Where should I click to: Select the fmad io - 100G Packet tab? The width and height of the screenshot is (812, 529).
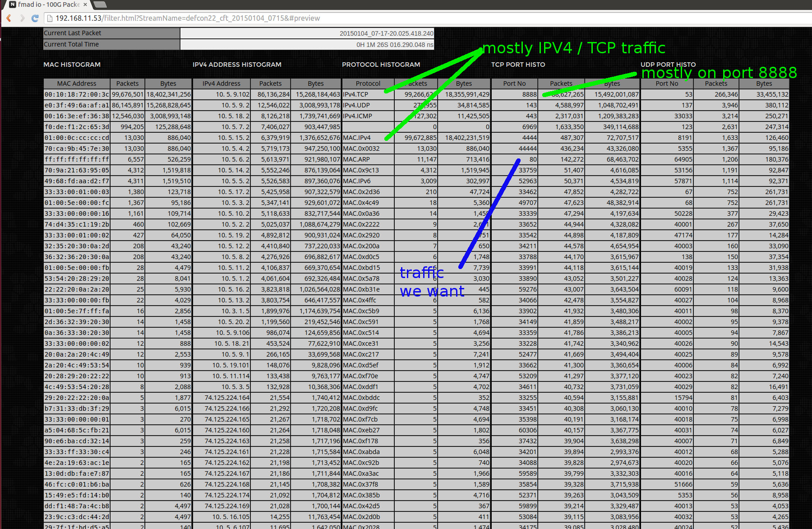coord(45,5)
